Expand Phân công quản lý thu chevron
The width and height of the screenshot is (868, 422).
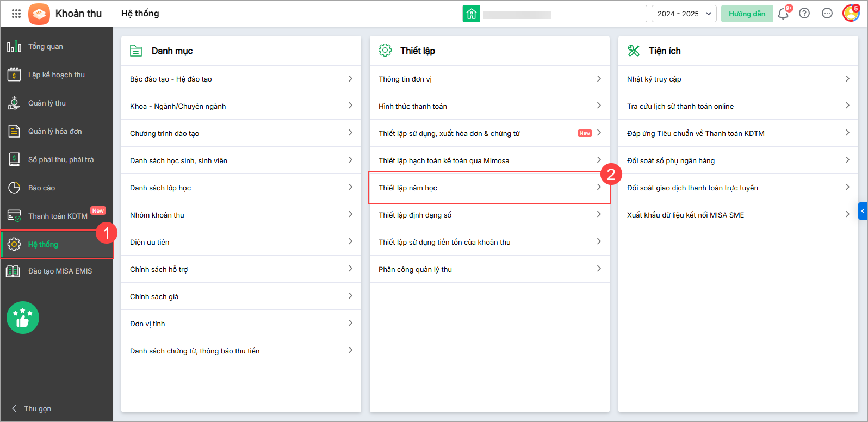pyautogui.click(x=599, y=269)
